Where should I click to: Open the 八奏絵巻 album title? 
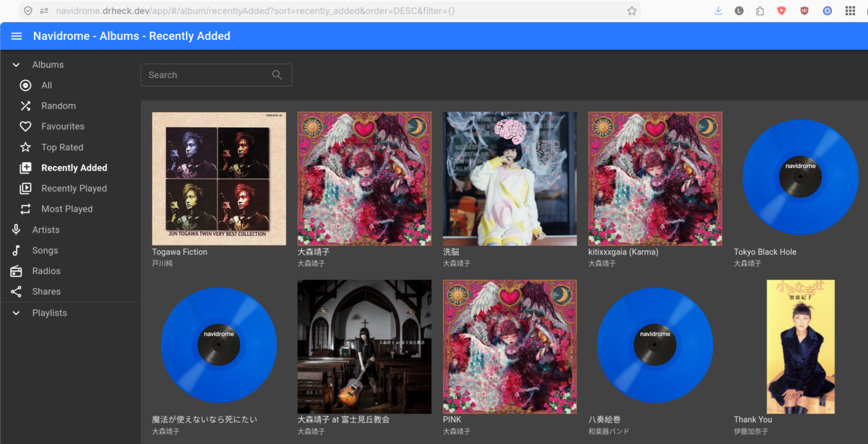tap(605, 420)
